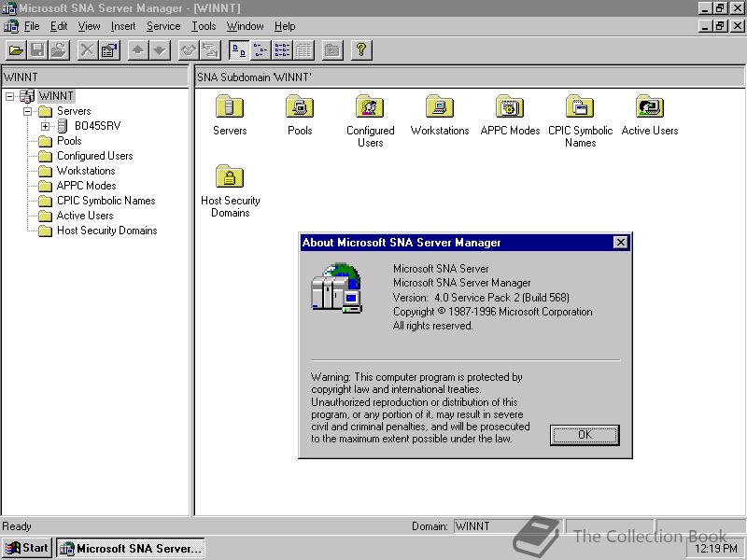Select Configured Users in the tree

point(95,156)
